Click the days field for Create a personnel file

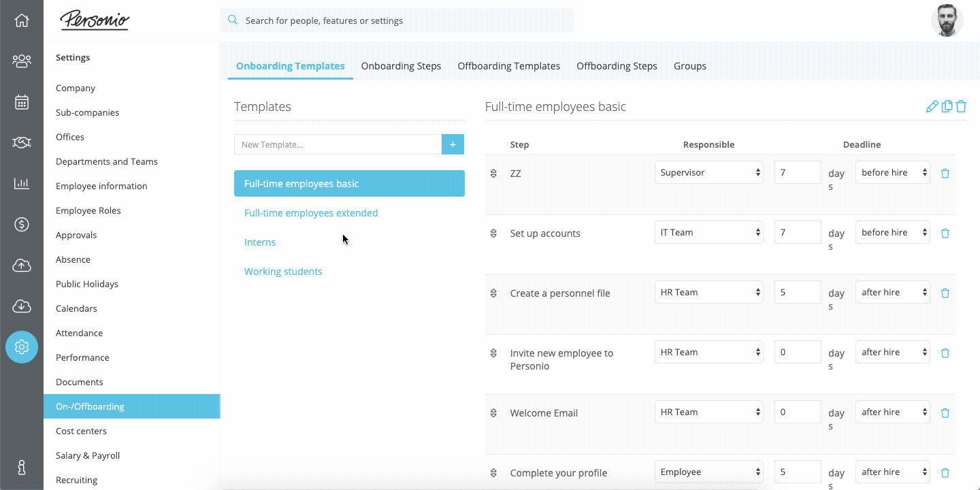[x=798, y=292]
